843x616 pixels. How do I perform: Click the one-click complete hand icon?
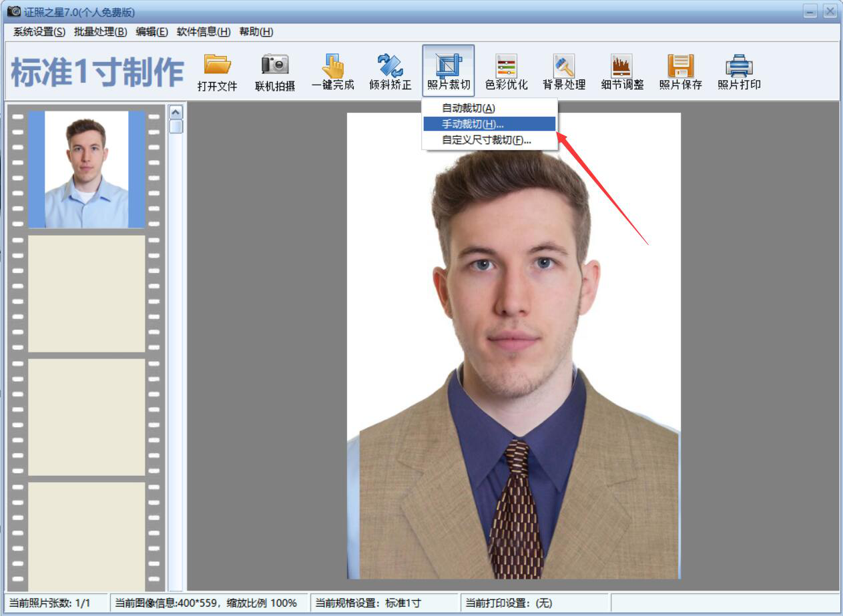click(x=332, y=65)
